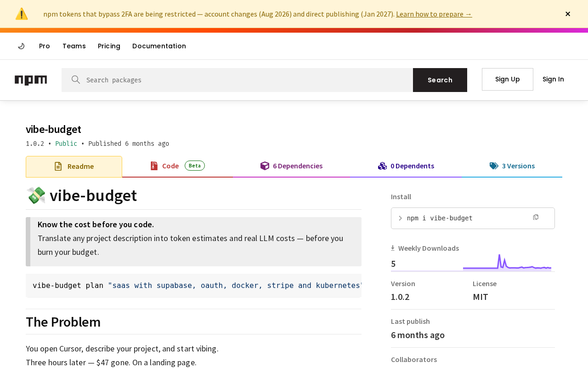Click the Search button

[x=440, y=80]
